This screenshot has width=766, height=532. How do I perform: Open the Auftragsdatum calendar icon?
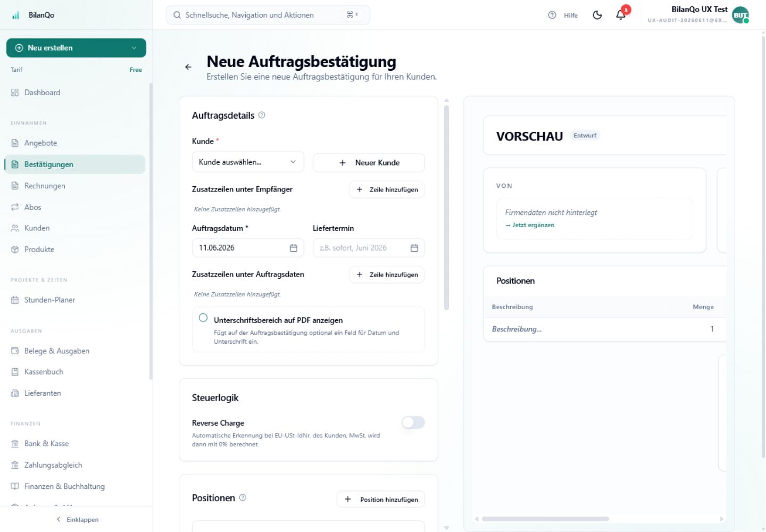pos(294,248)
